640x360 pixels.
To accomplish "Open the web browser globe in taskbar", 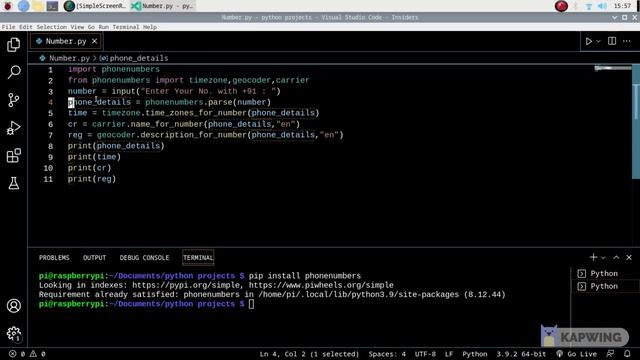I will pyautogui.click(x=23, y=6).
